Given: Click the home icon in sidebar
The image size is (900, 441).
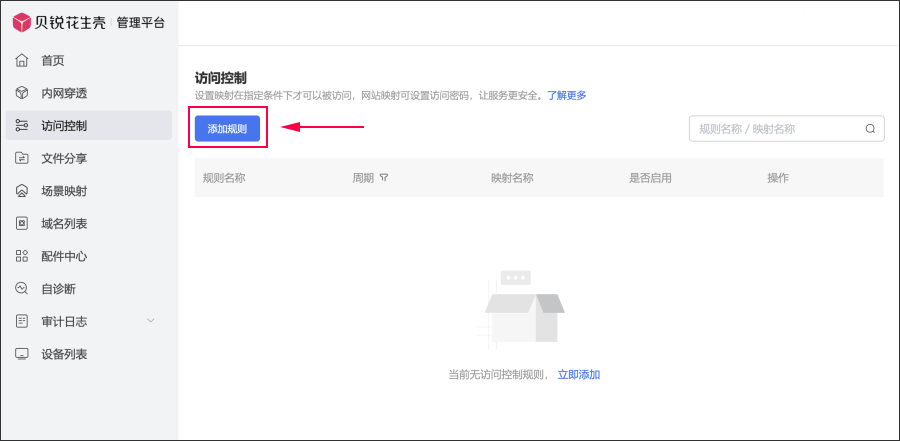Looking at the screenshot, I should pyautogui.click(x=22, y=61).
